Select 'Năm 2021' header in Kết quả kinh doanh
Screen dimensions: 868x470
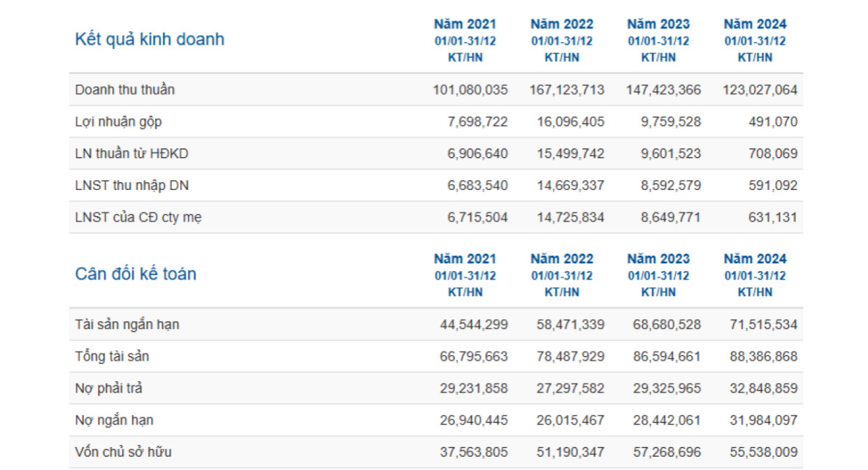[x=465, y=24]
